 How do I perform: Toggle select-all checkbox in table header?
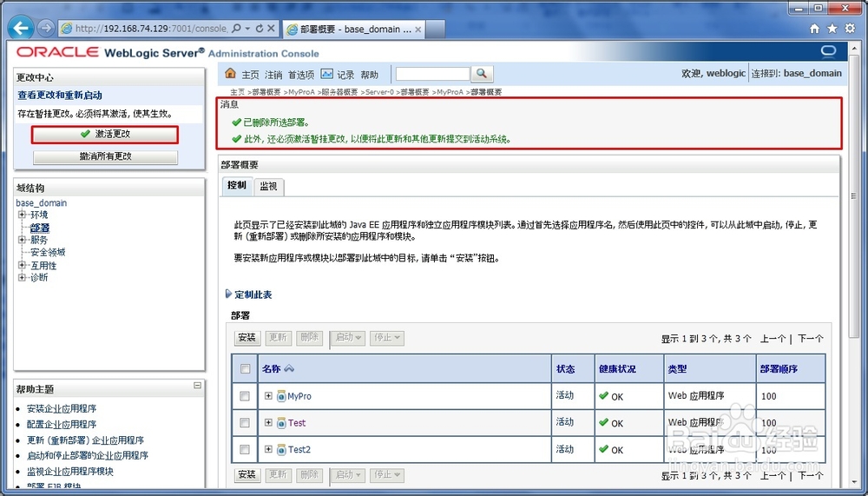point(246,368)
